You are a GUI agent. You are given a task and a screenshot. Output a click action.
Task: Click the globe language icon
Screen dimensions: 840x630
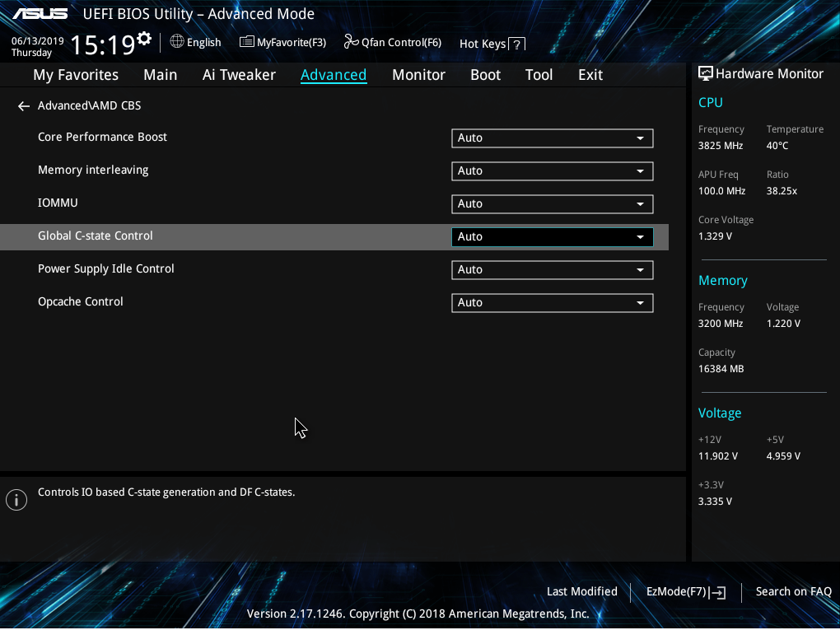pos(177,41)
